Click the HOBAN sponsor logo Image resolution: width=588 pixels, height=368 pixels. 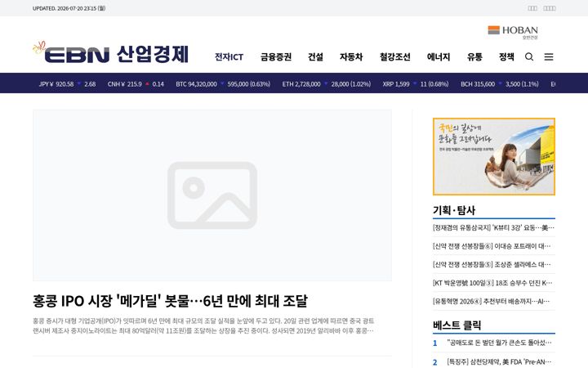coord(513,32)
